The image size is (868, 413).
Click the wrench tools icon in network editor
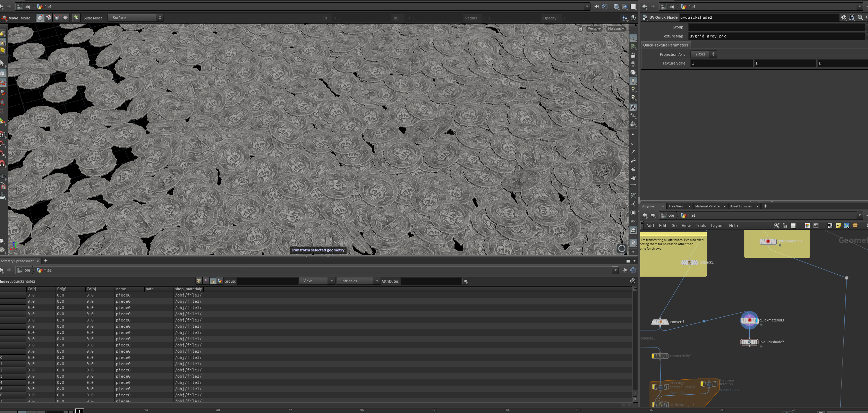click(777, 226)
